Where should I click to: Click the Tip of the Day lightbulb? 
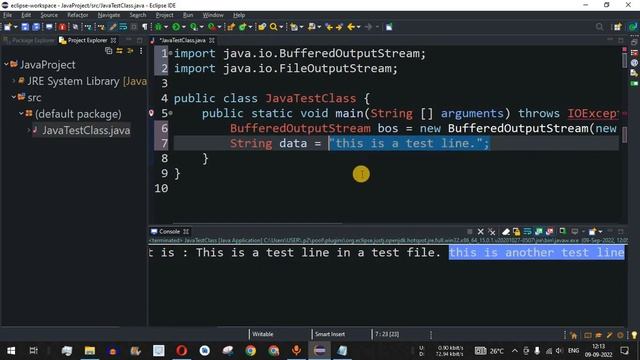[634, 335]
